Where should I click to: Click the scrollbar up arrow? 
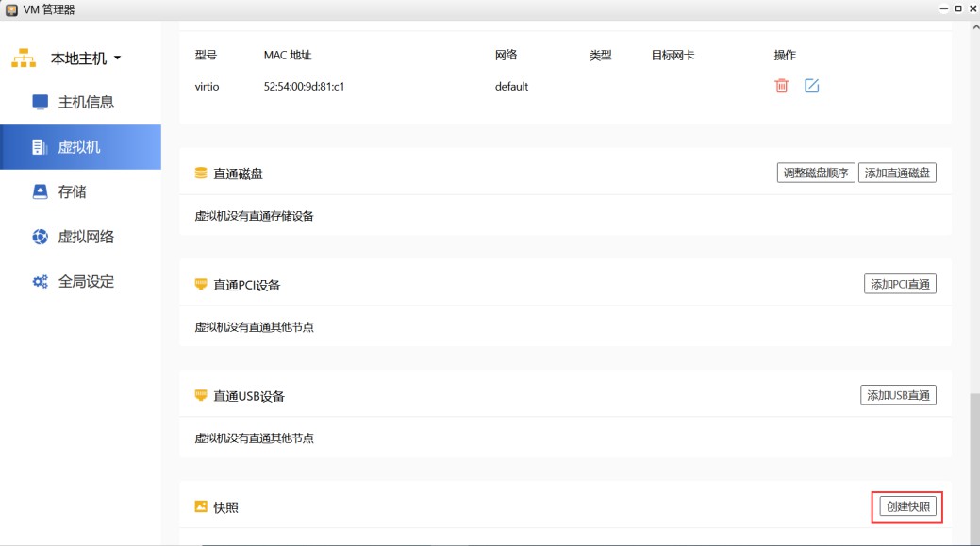pyautogui.click(x=974, y=26)
